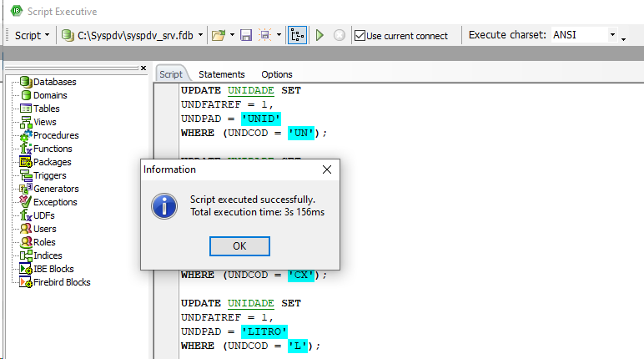This screenshot has width=644, height=359.
Task: Switch to the Statements tab
Action: tap(221, 74)
